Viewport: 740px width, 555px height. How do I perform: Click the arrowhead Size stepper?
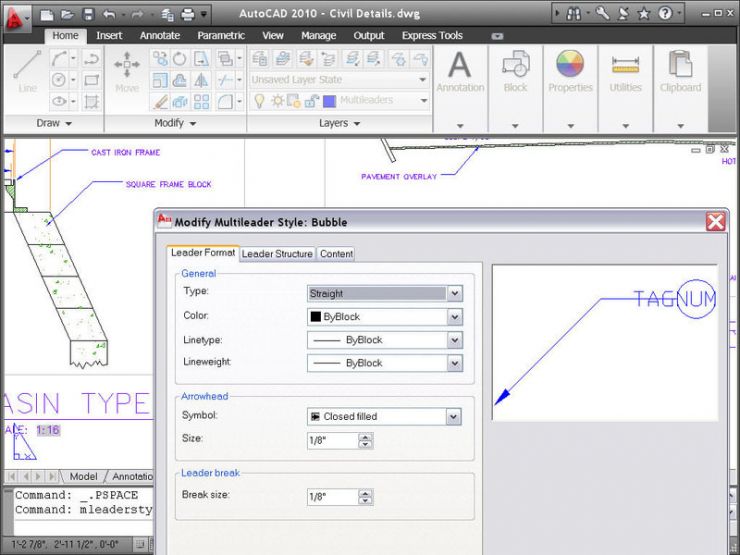point(365,441)
